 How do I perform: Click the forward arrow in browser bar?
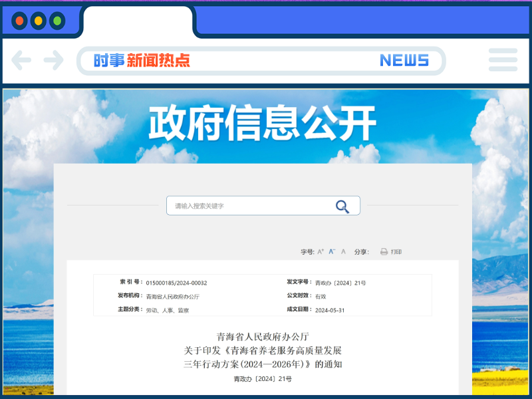[53, 61]
